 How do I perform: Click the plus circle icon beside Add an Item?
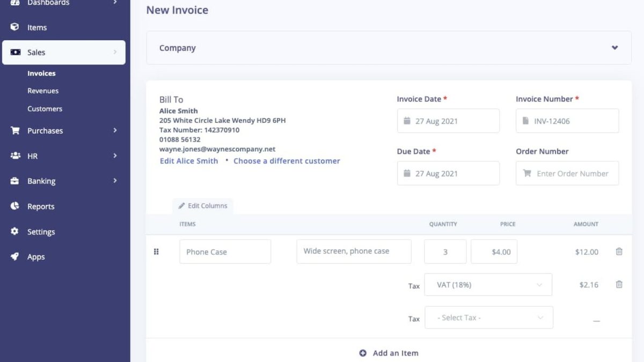[363, 353]
